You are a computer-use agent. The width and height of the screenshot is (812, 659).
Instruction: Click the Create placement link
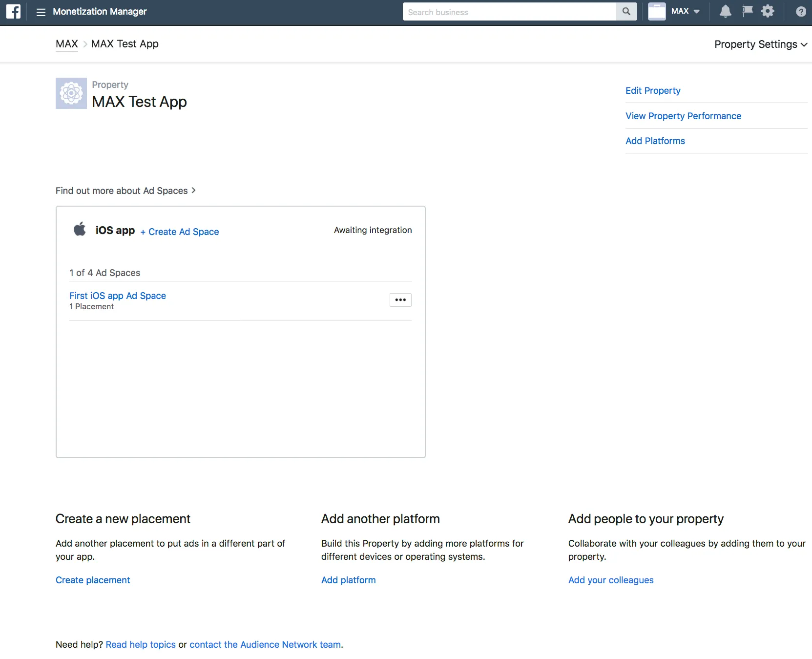click(93, 580)
